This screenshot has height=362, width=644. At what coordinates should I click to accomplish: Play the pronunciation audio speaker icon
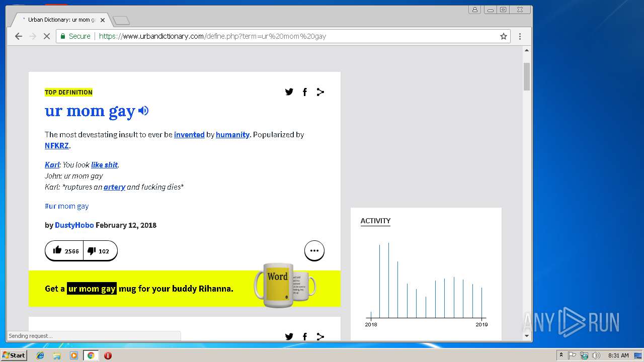[x=143, y=111]
